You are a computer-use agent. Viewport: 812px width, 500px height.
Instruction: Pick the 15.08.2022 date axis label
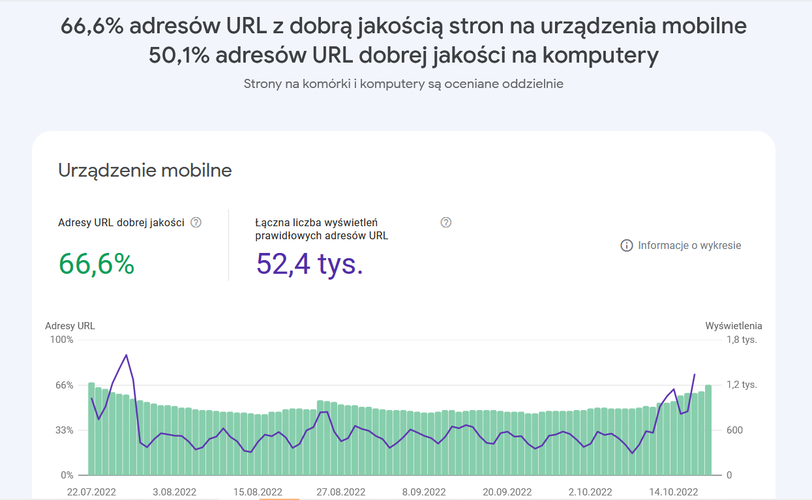[x=259, y=492]
